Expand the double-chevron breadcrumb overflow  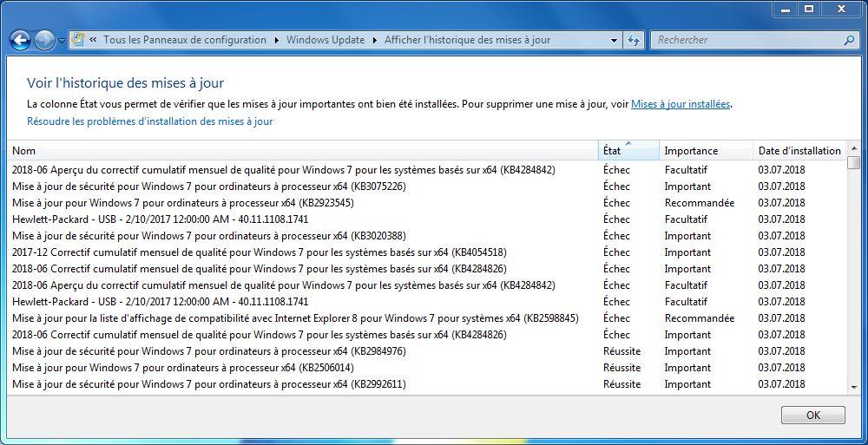[93, 40]
